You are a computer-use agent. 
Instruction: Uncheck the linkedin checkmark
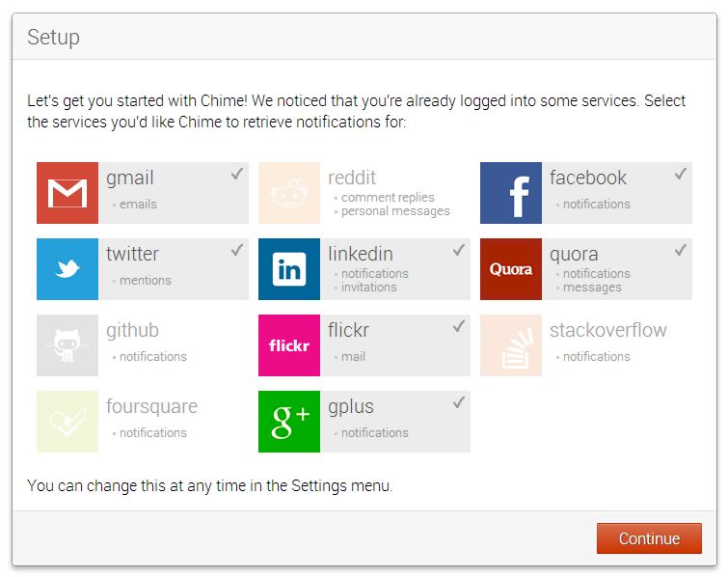[458, 251]
